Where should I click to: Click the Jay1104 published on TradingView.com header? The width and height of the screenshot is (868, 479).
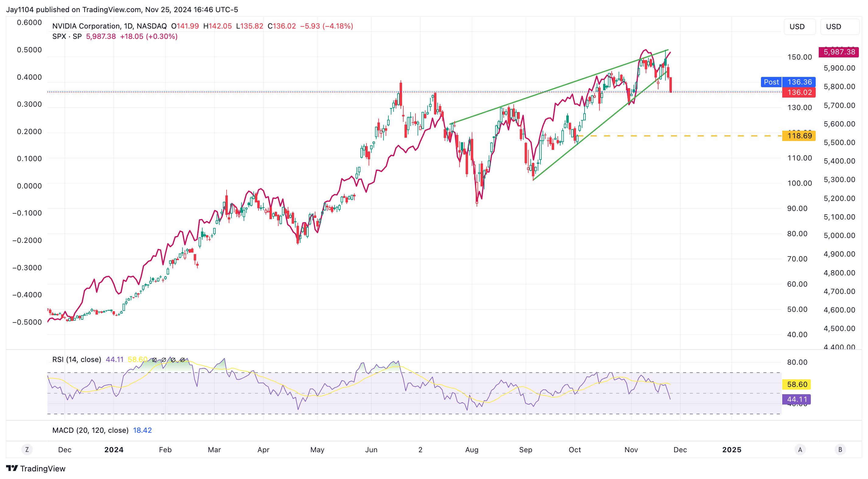click(x=122, y=9)
